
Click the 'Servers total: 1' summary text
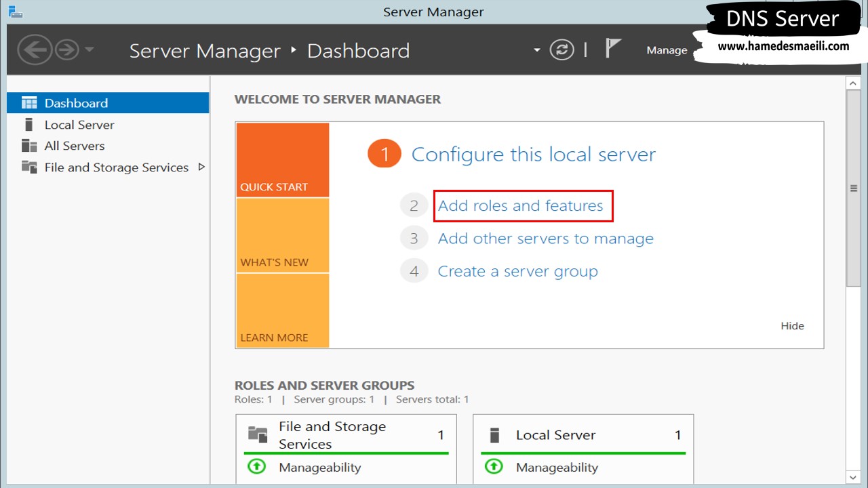point(433,400)
